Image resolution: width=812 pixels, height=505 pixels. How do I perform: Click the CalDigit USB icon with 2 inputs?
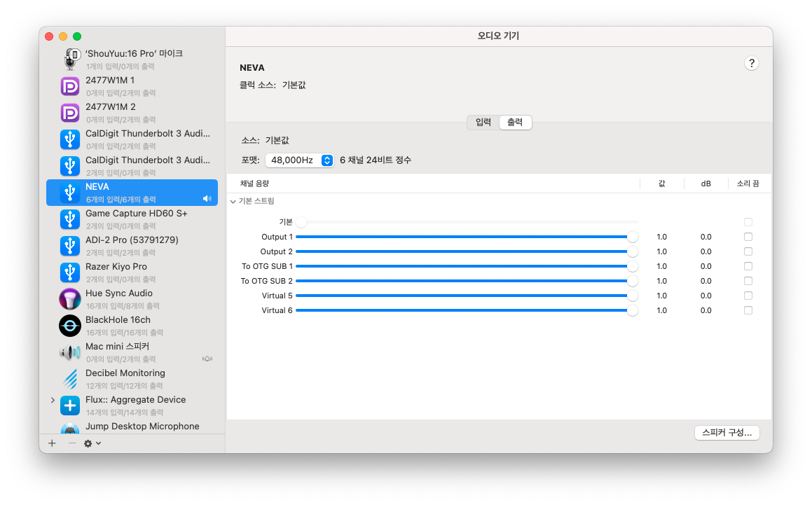point(70,166)
